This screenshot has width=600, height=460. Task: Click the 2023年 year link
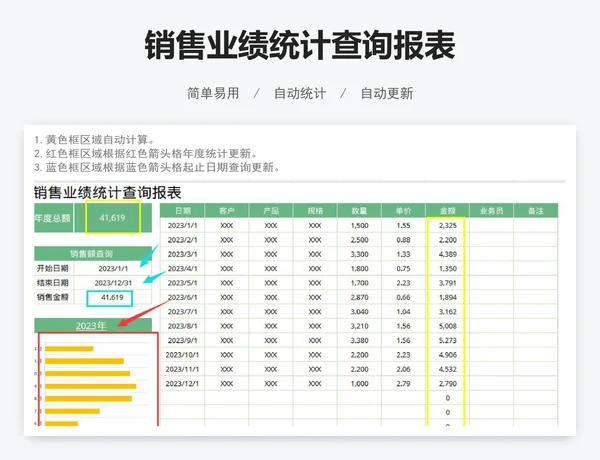point(91,326)
